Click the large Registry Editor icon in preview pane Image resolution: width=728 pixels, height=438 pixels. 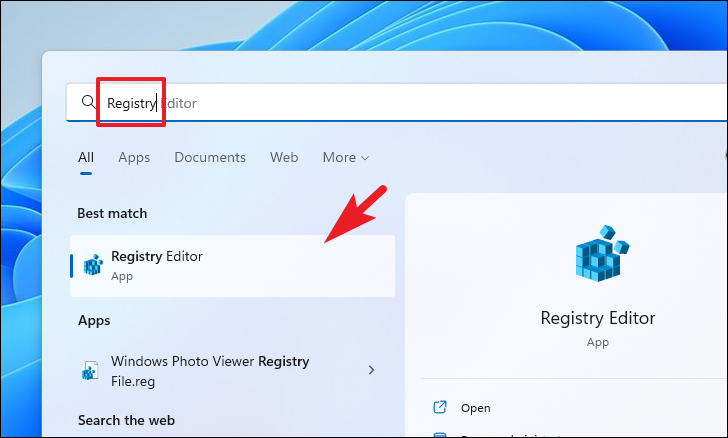(x=602, y=253)
